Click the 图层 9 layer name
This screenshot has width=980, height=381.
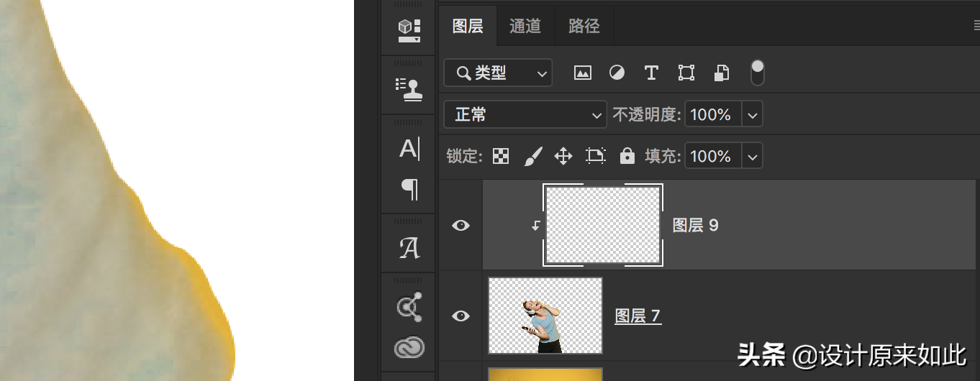[x=695, y=225]
